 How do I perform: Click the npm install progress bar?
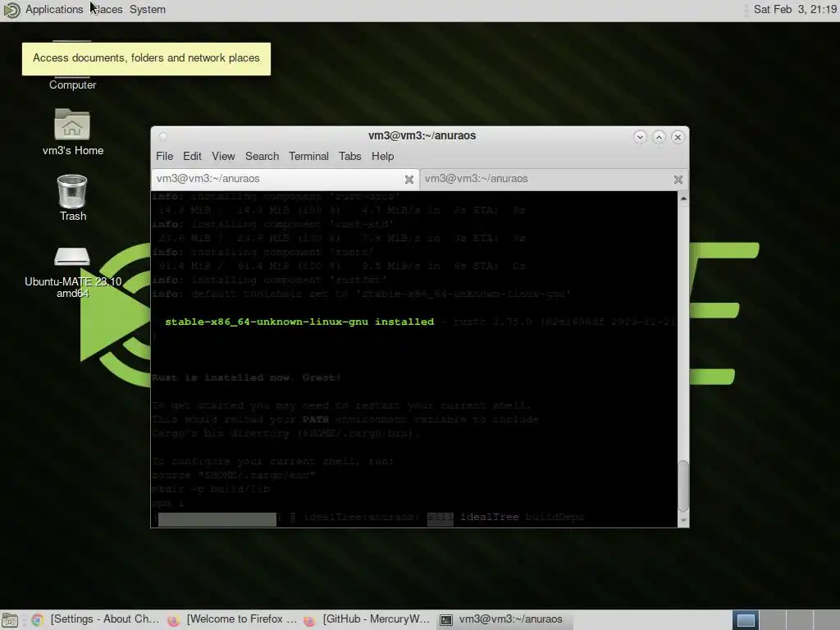pos(217,518)
